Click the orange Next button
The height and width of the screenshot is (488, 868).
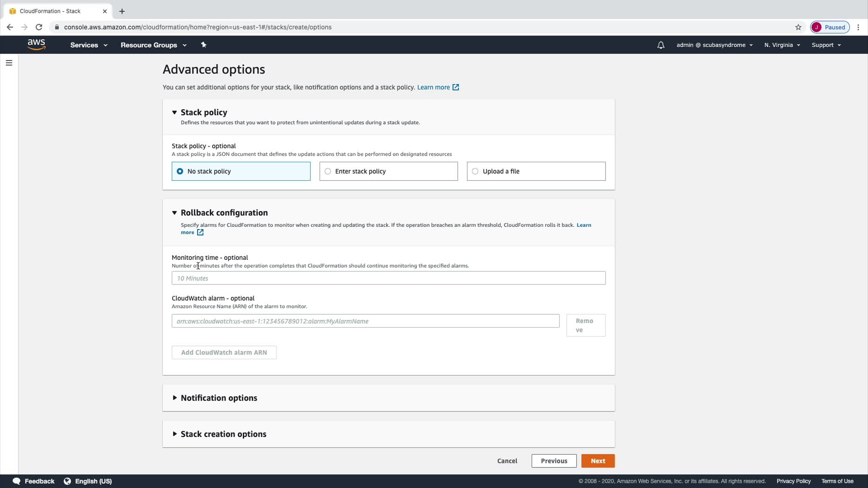[x=598, y=461]
